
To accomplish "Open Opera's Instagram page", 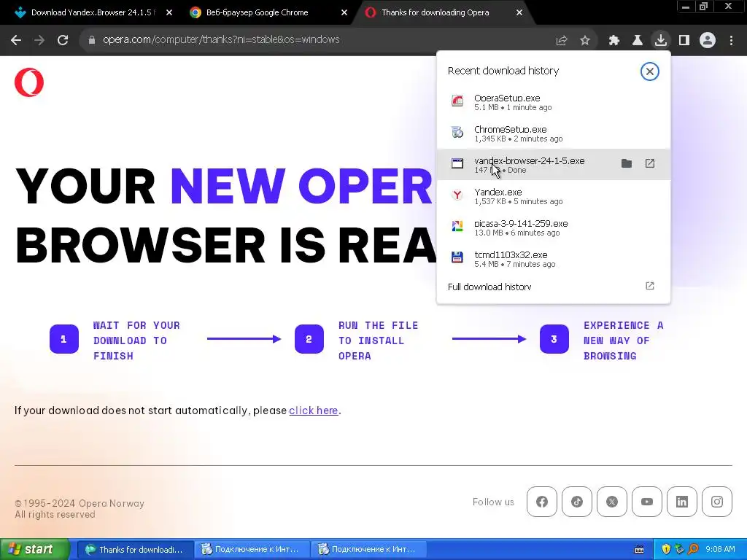I will (717, 502).
